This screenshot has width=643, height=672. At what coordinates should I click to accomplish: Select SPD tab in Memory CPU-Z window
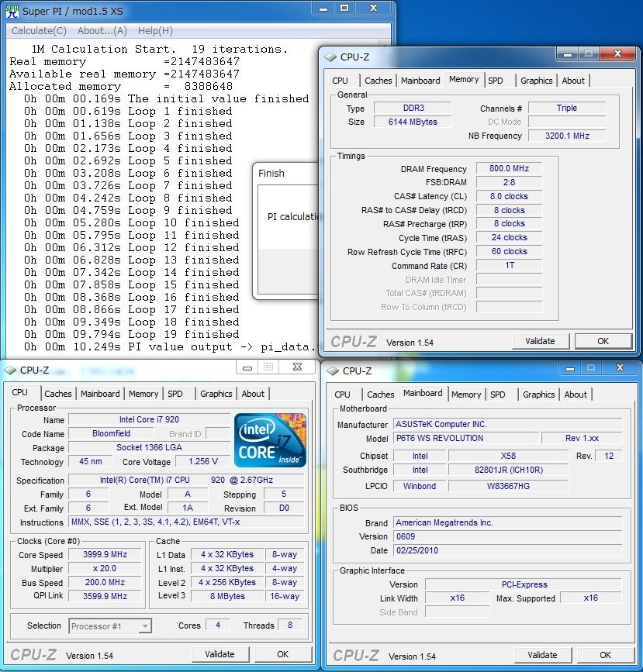point(496,81)
